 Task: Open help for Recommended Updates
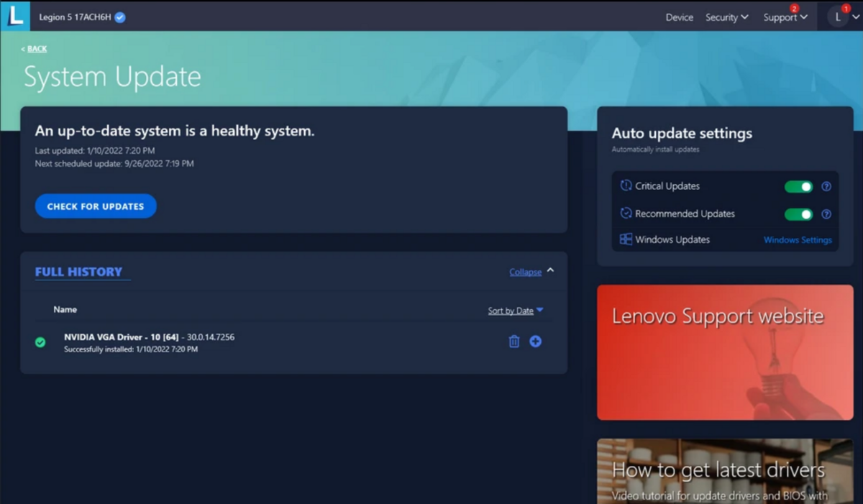click(826, 214)
